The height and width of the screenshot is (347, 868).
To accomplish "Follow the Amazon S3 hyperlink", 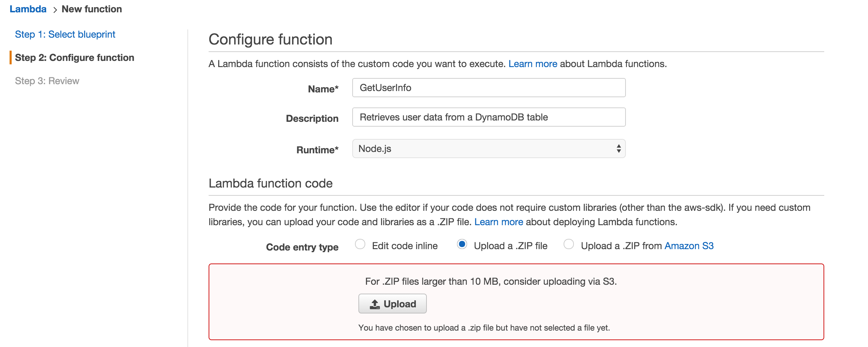I will (689, 246).
